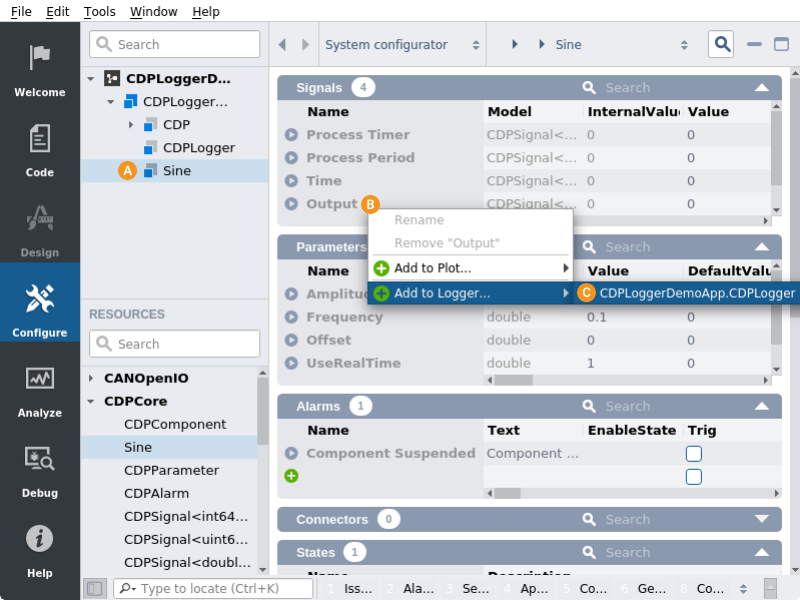Click the magnifier search button in toolbar
Screen dimensions: 800x600
coord(721,44)
